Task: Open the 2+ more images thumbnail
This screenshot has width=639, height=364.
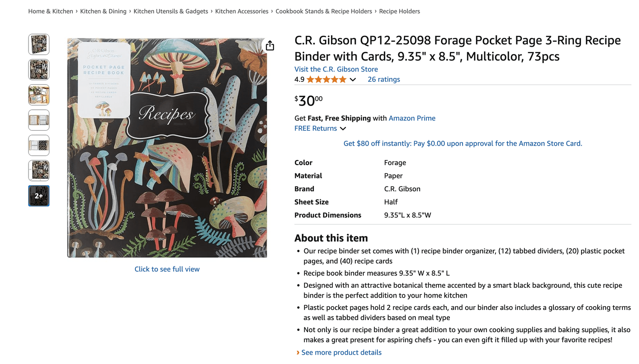Action: [x=39, y=196]
